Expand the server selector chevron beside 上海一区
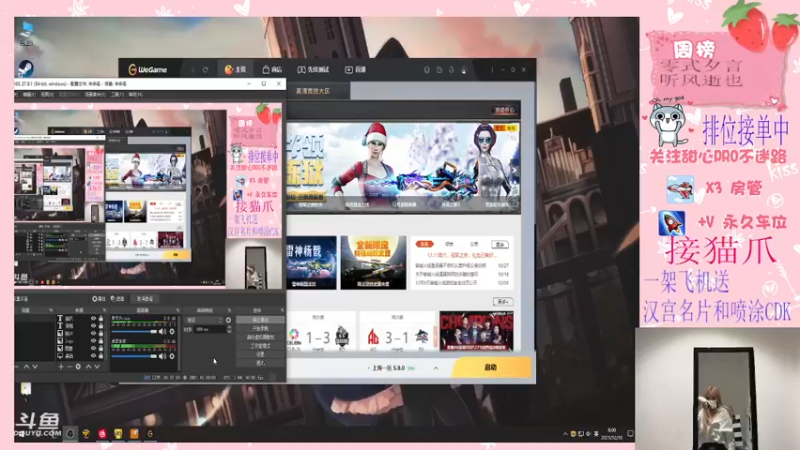The height and width of the screenshot is (450, 800). [436, 368]
